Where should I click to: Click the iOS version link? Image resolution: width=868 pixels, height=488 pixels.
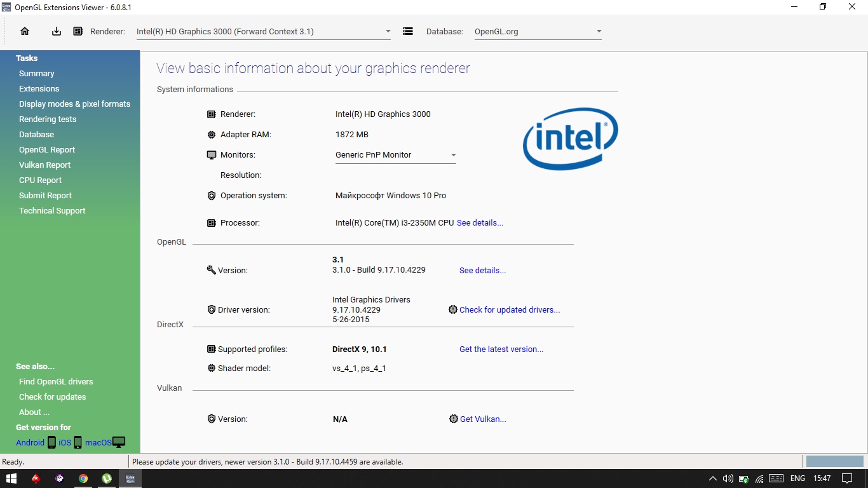pyautogui.click(x=65, y=443)
